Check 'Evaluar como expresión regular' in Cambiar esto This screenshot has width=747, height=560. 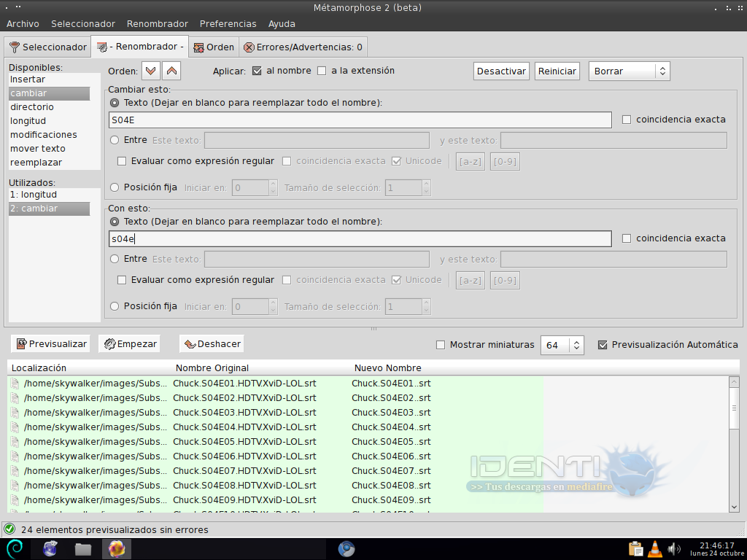tap(122, 161)
